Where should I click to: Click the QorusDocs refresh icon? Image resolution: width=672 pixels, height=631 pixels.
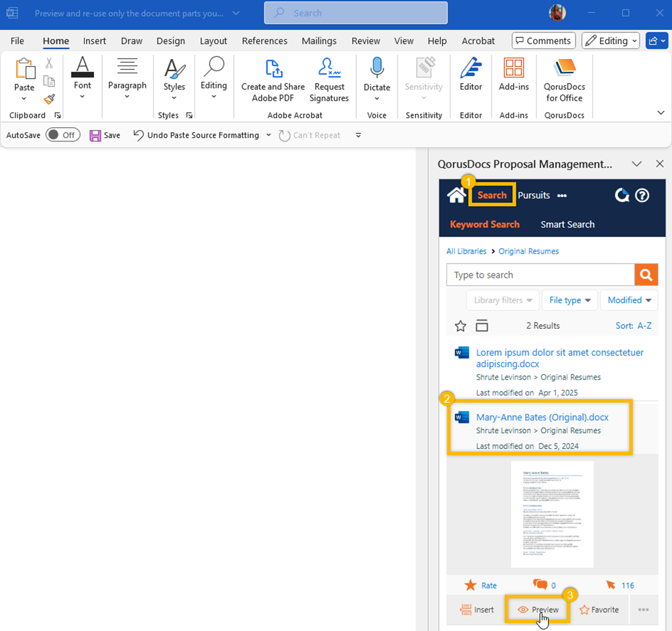coord(622,195)
